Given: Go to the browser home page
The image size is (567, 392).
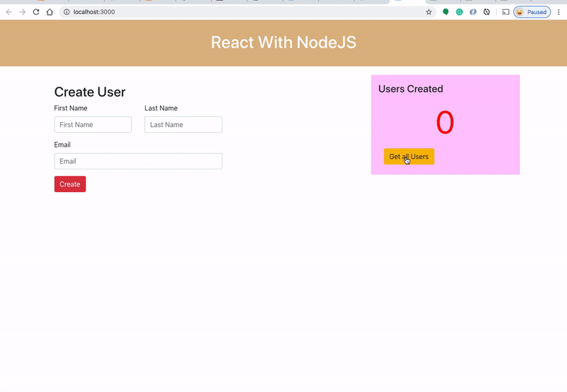Looking at the screenshot, I should coord(50,12).
